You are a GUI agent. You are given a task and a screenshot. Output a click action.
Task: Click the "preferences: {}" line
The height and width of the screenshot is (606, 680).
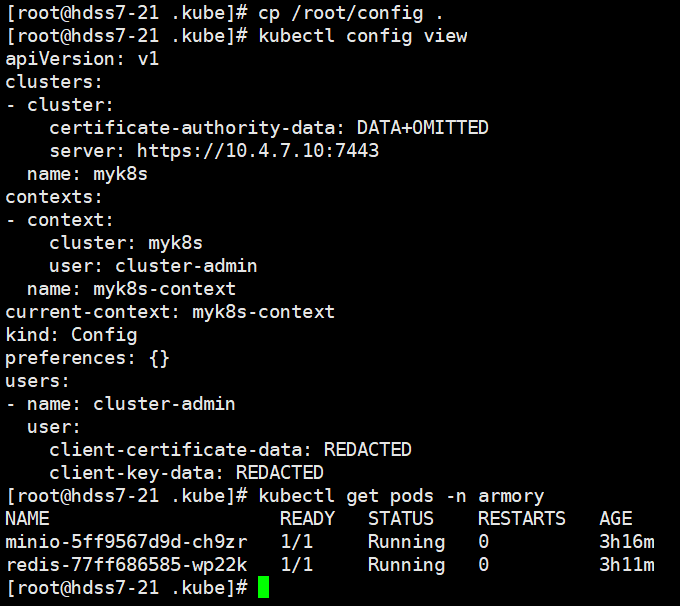point(88,358)
